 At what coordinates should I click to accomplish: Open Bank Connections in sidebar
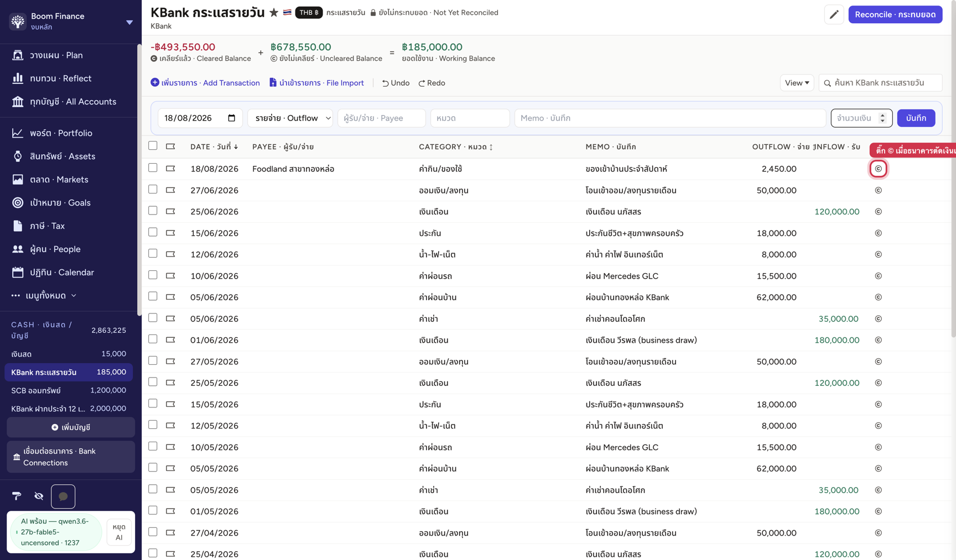coord(71,457)
